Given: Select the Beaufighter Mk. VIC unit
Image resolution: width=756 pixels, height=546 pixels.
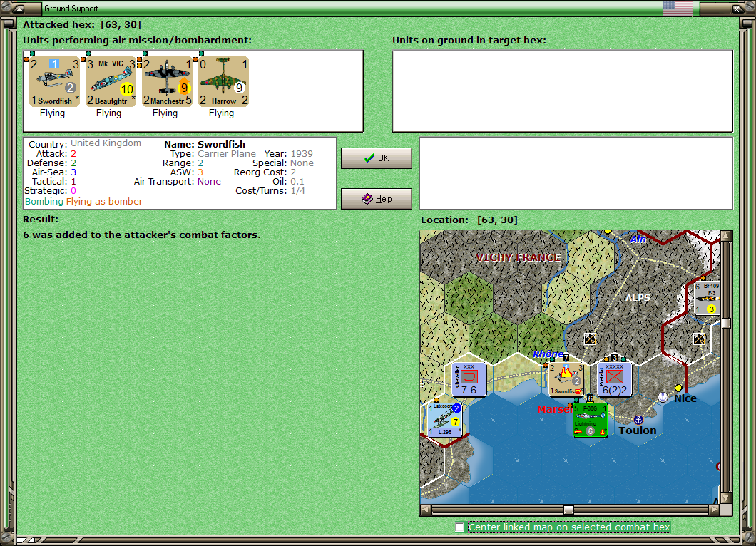Looking at the screenshot, I should tap(111, 81).
